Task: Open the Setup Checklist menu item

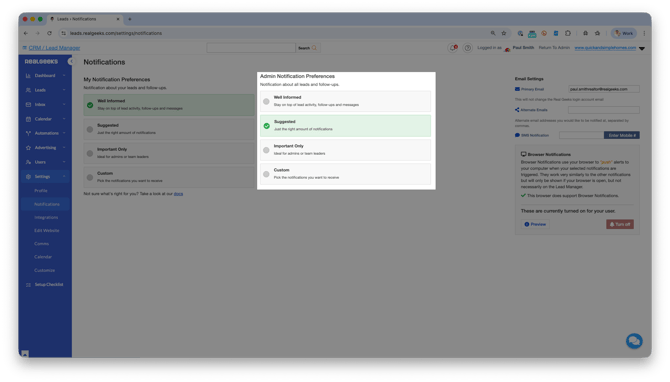Action: tap(49, 285)
